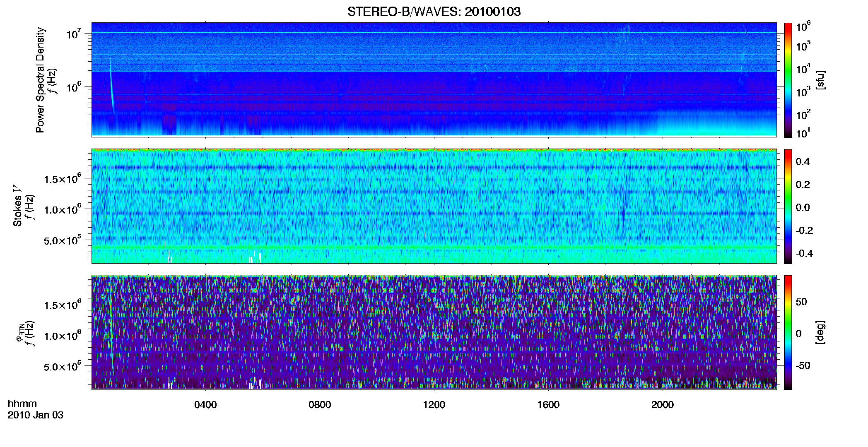This screenshot has height=447, width=868.
Task: Click the 10^2 value on the sfu color bar
Action: click(803, 114)
